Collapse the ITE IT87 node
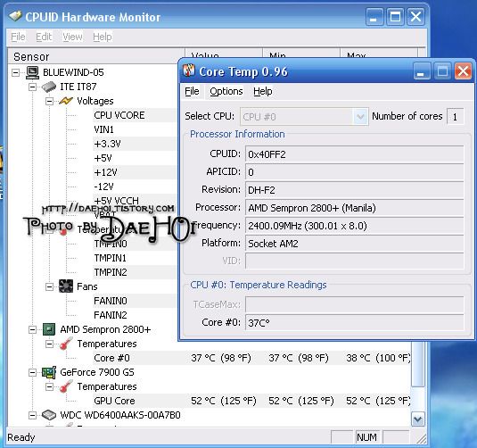 tap(32, 87)
